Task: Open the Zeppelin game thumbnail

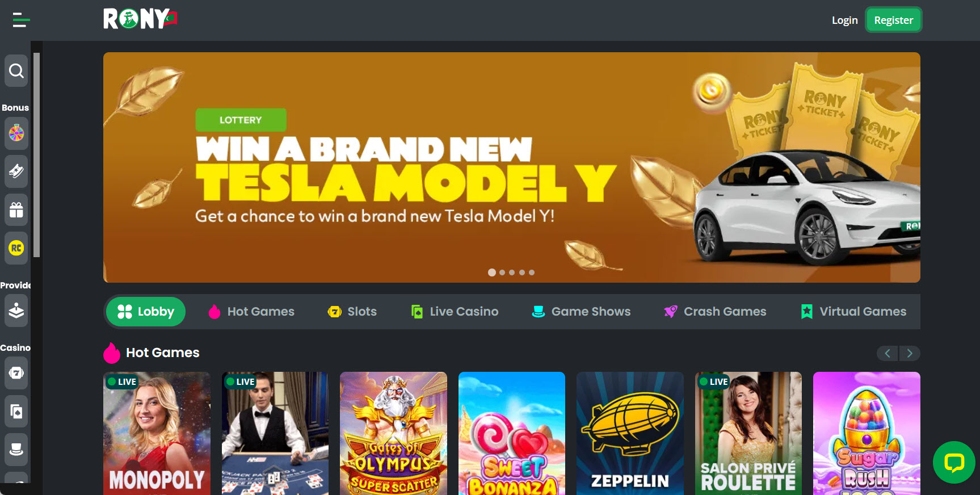Action: tap(630, 433)
